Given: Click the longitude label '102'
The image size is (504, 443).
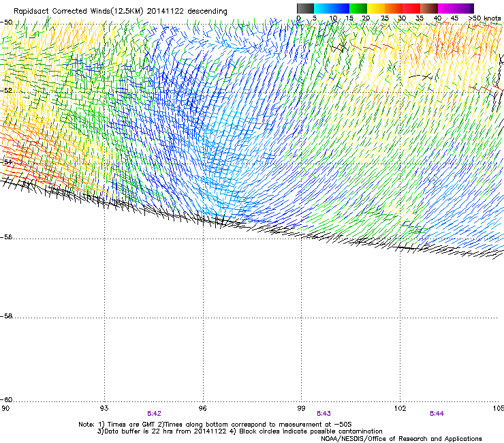Looking at the screenshot, I should point(400,408).
